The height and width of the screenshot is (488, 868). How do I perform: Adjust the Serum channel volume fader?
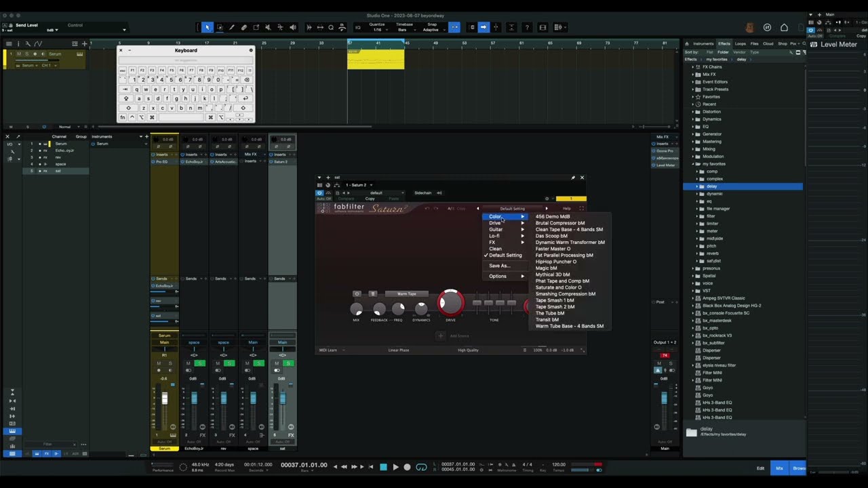tap(164, 399)
